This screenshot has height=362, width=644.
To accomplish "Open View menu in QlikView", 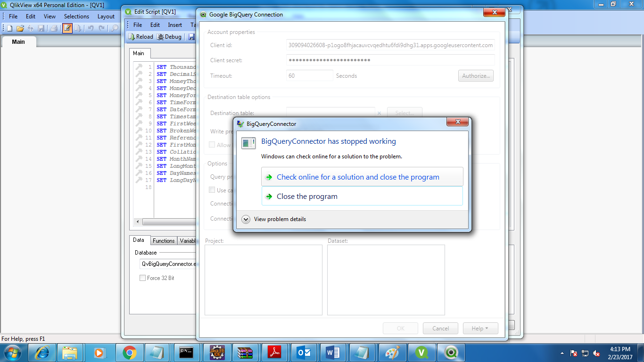I will click(50, 16).
